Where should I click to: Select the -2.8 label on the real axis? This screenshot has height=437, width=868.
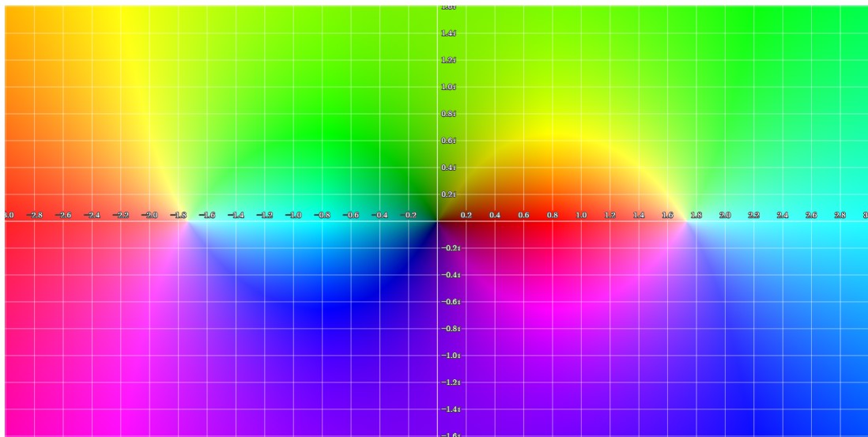click(x=36, y=215)
